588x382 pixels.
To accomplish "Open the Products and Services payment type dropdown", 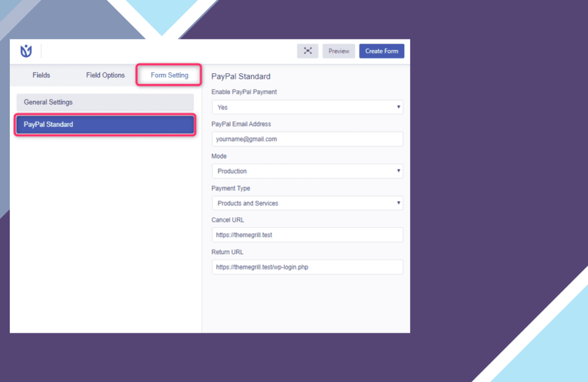I will pos(307,203).
